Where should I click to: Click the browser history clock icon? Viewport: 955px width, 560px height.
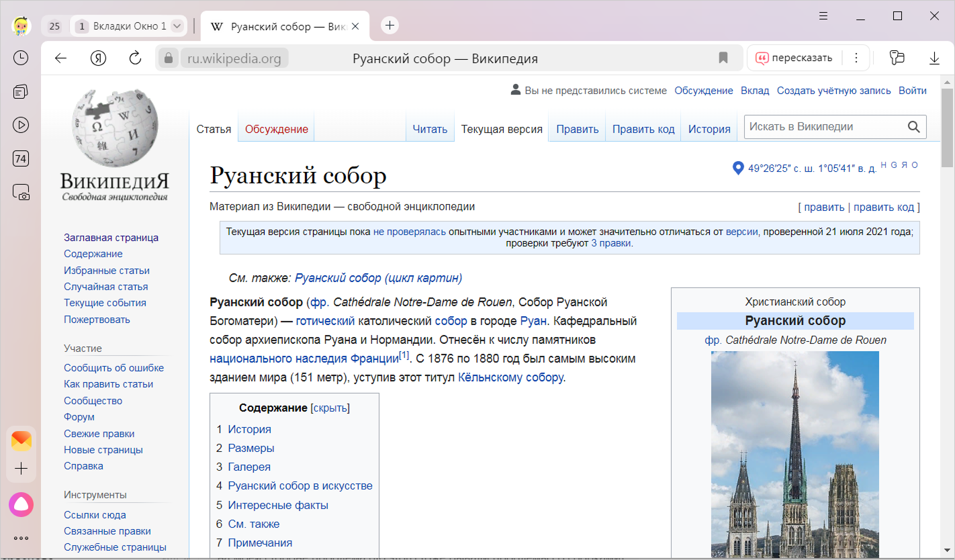tap(21, 58)
